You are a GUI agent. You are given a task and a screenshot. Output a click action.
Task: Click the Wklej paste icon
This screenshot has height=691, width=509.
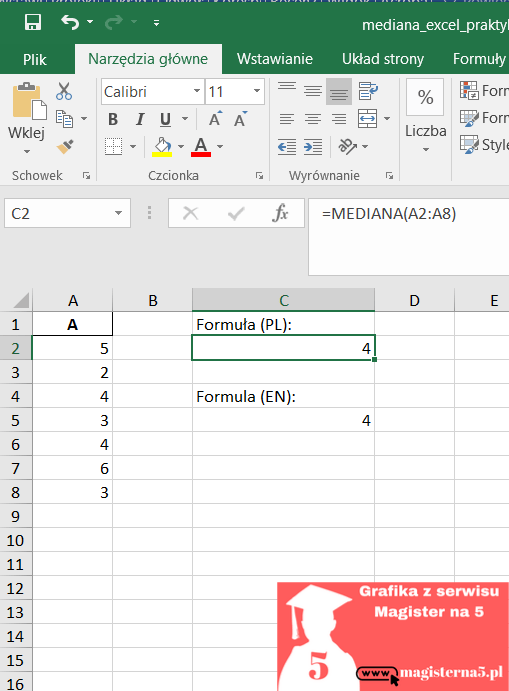pos(30,101)
